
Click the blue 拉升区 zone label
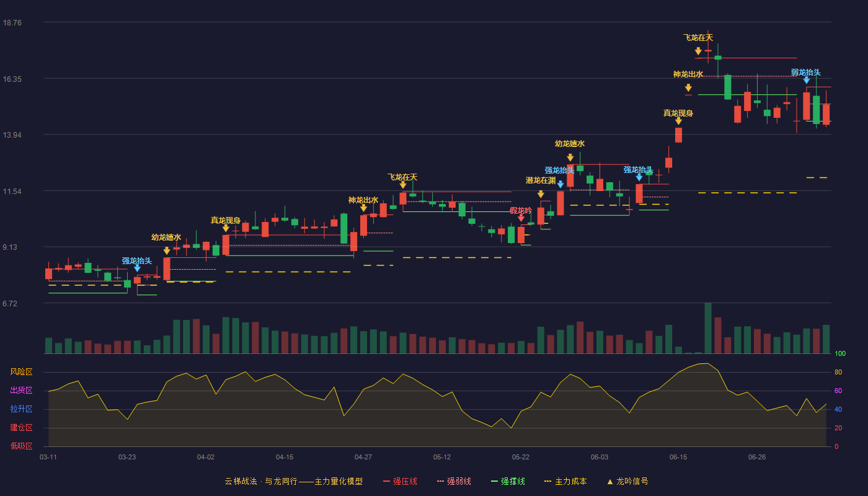coord(21,409)
